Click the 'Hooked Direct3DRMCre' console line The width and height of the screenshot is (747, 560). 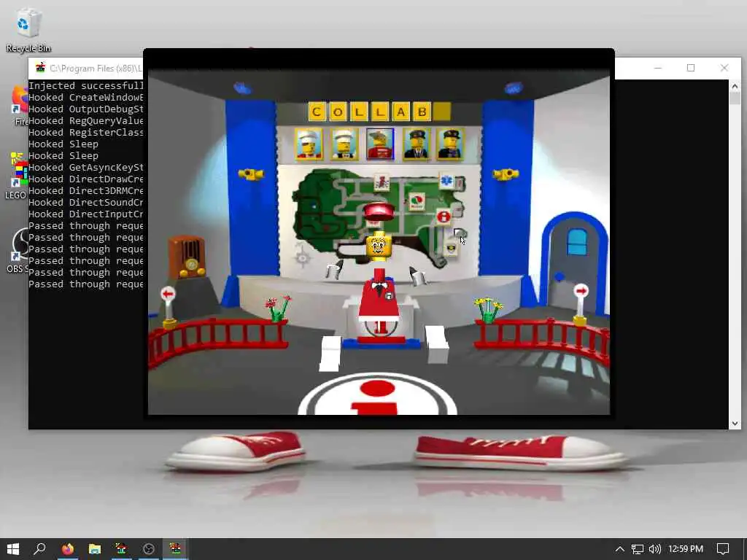point(86,190)
